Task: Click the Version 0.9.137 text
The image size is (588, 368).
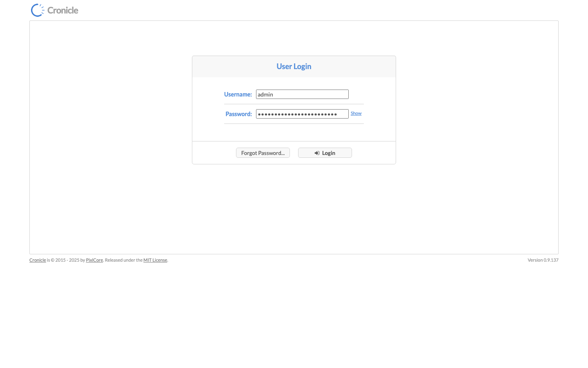Action: [x=543, y=260]
